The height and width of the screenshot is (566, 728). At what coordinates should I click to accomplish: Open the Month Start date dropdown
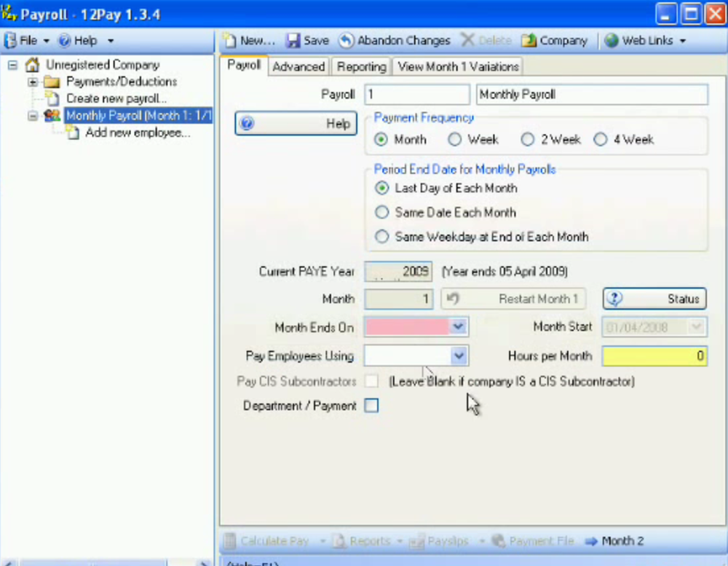pos(696,327)
